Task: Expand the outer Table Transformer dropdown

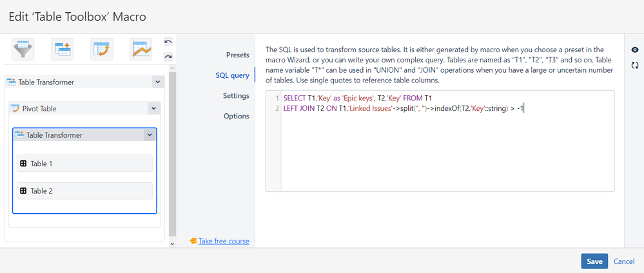Action: (x=157, y=82)
